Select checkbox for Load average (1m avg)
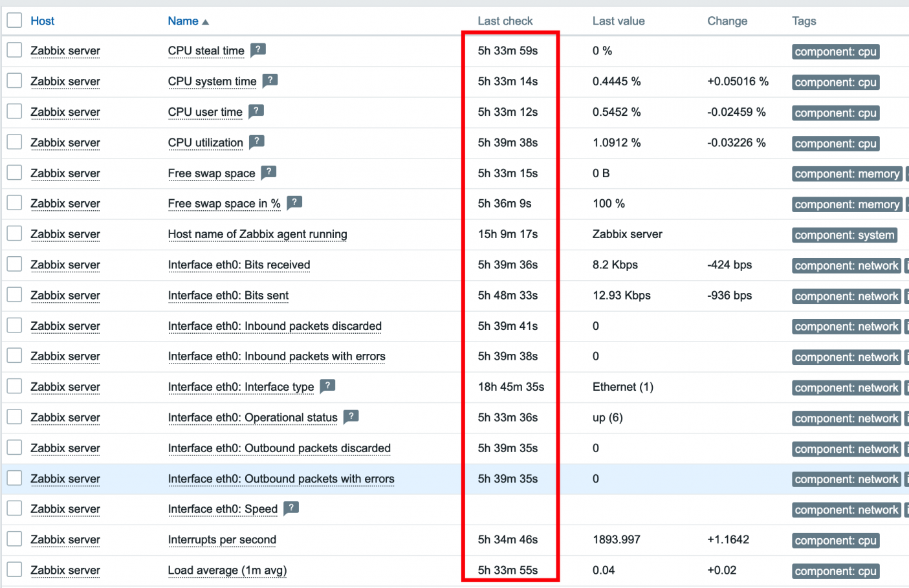Image resolution: width=909 pixels, height=588 pixels. coord(14,570)
